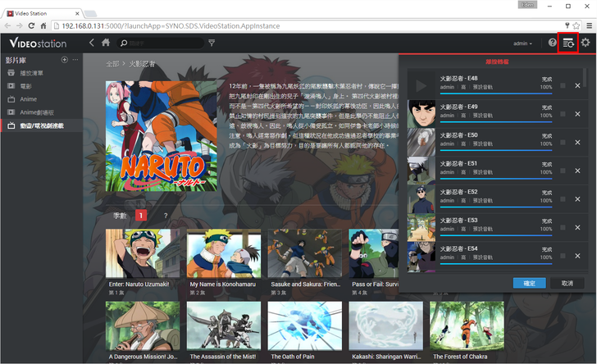
Task: Open the library more options ellipsis
Action: (x=76, y=61)
